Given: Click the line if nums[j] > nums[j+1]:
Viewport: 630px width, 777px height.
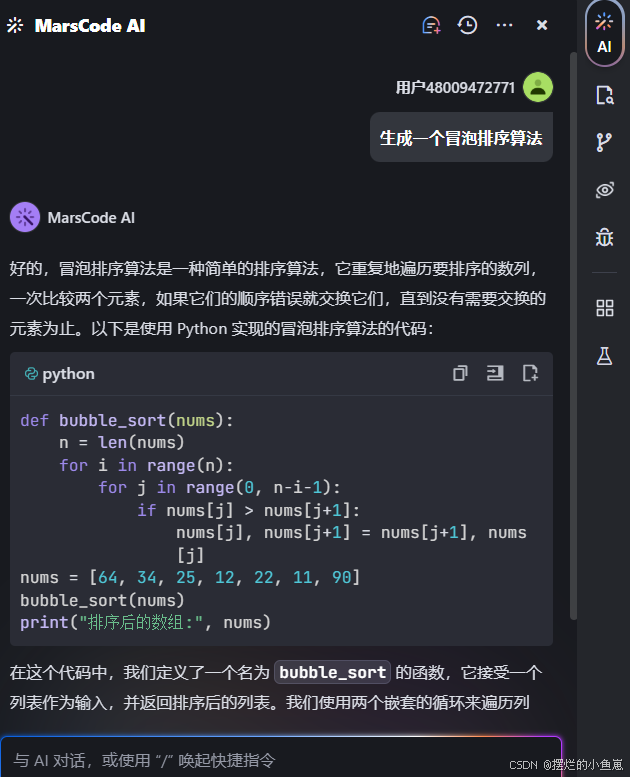Looking at the screenshot, I should pos(248,510).
